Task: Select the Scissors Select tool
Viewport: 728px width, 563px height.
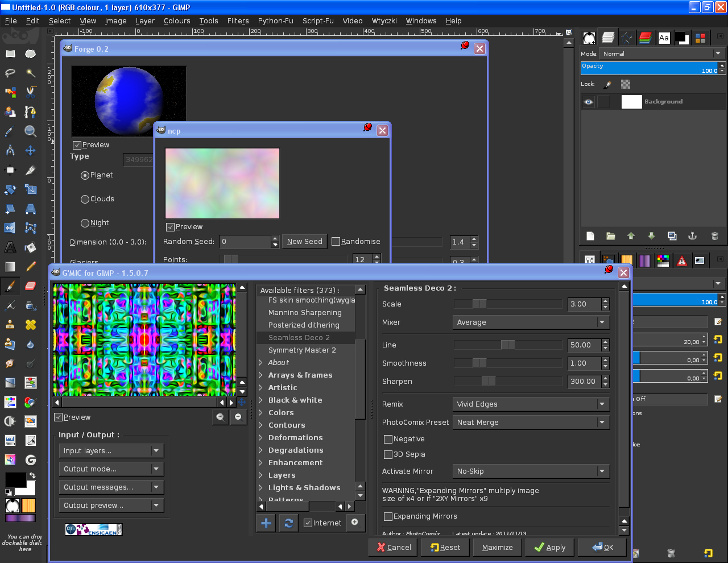Action: pos(31,93)
